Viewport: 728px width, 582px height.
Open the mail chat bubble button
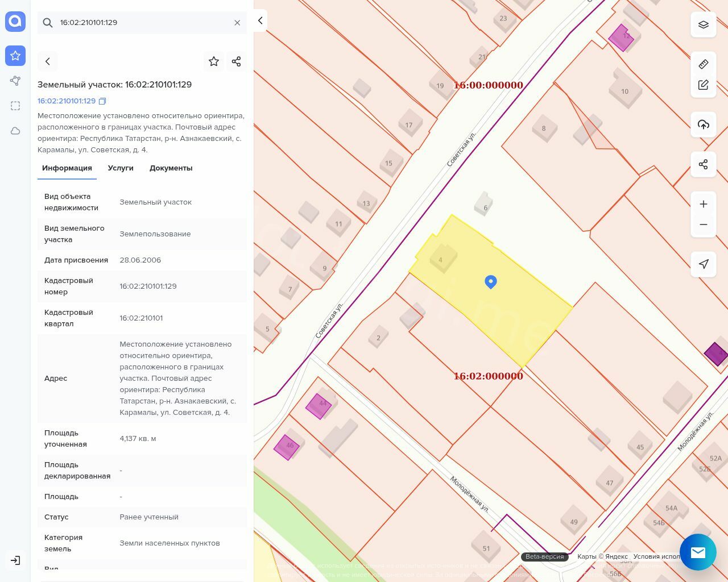click(x=698, y=552)
